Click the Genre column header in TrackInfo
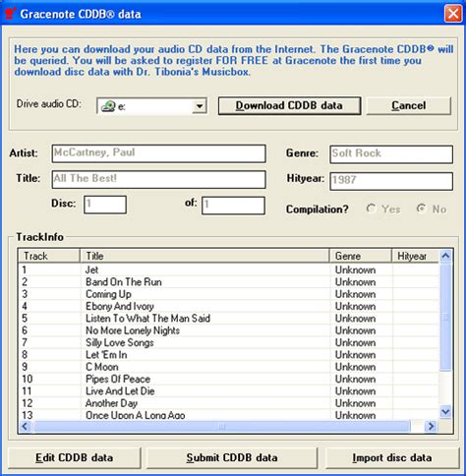 [361, 256]
